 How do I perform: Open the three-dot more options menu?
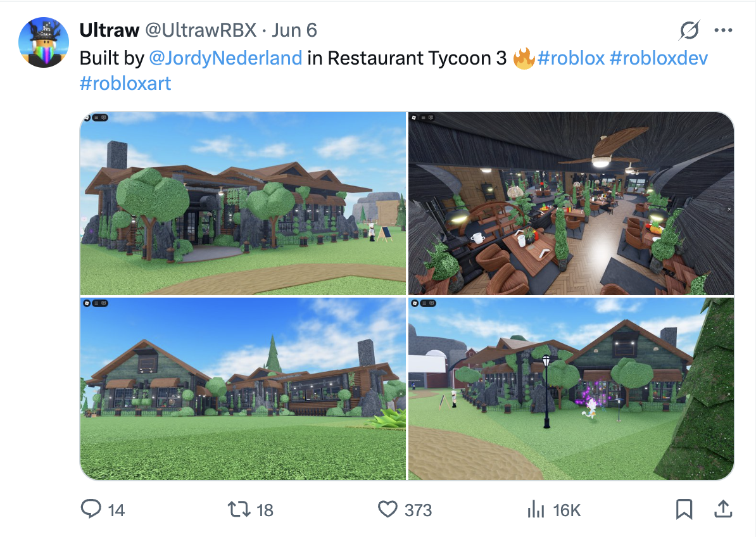(x=723, y=30)
